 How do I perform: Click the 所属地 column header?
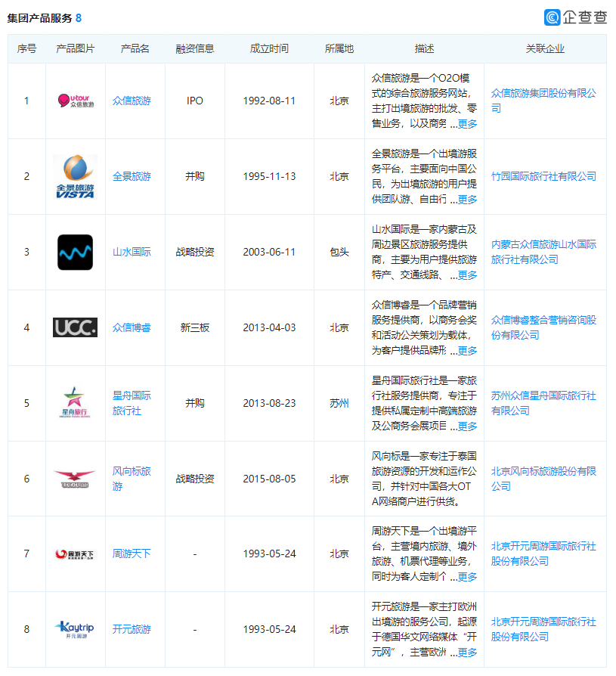339,48
